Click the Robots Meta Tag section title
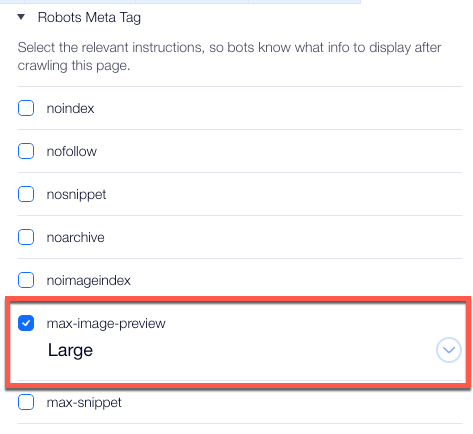 pyautogui.click(x=89, y=18)
